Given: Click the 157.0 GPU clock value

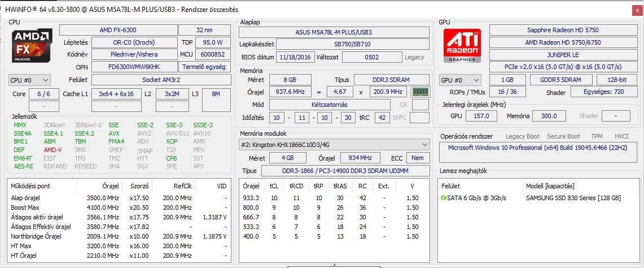Looking at the screenshot, I should [481, 116].
